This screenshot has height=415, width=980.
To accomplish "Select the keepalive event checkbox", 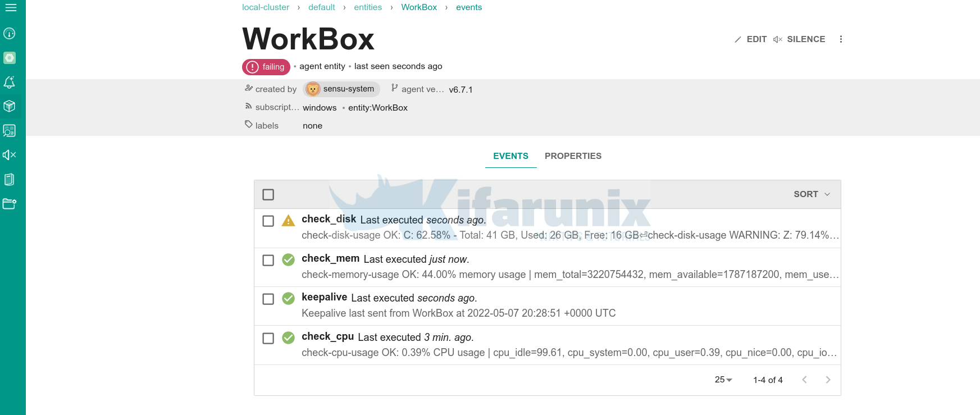I will tap(268, 299).
